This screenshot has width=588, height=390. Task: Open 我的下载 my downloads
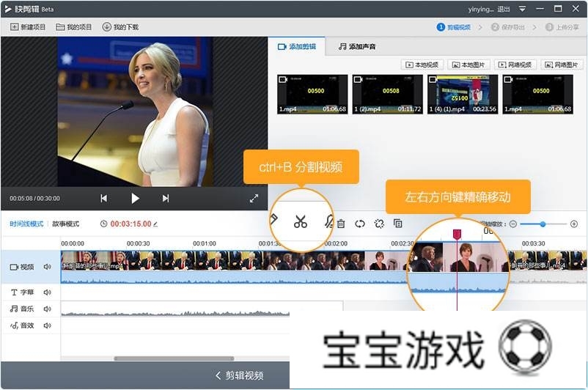(x=120, y=27)
